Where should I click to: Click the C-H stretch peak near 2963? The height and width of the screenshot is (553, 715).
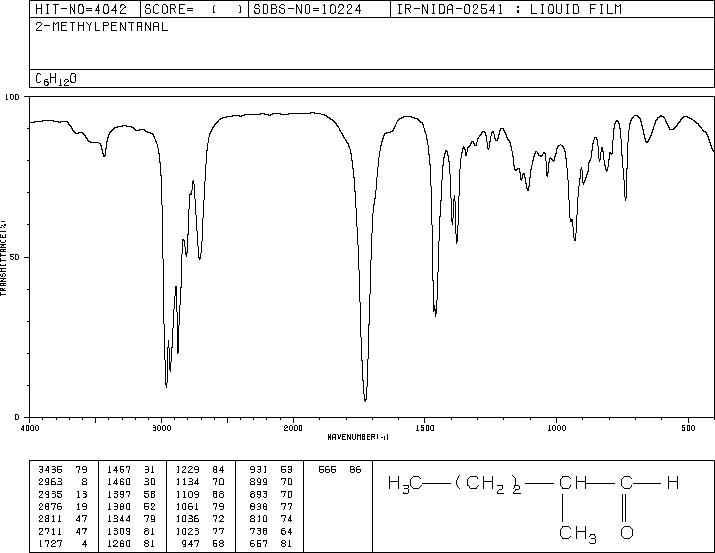pyautogui.click(x=166, y=386)
